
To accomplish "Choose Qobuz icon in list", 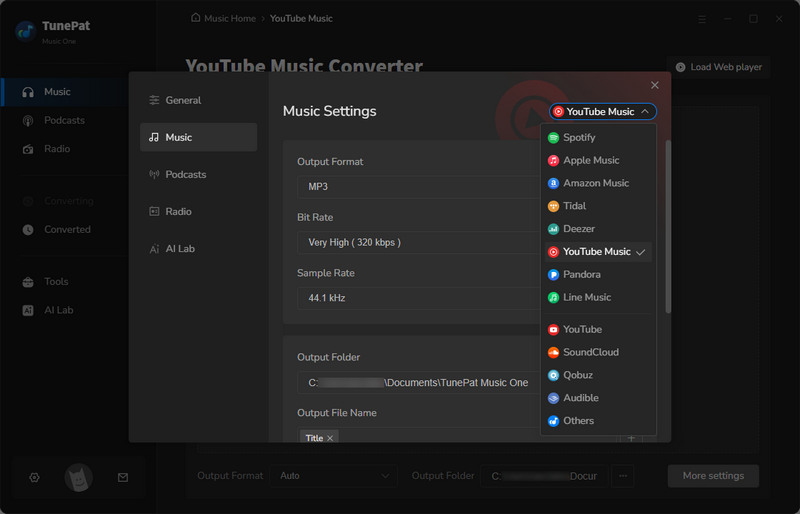I will (553, 375).
